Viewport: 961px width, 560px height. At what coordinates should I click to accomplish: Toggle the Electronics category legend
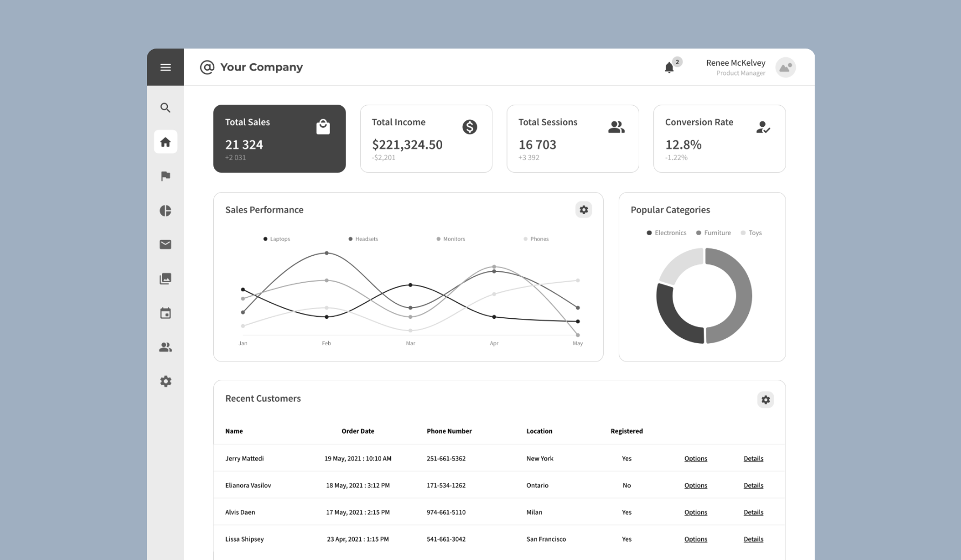(667, 233)
